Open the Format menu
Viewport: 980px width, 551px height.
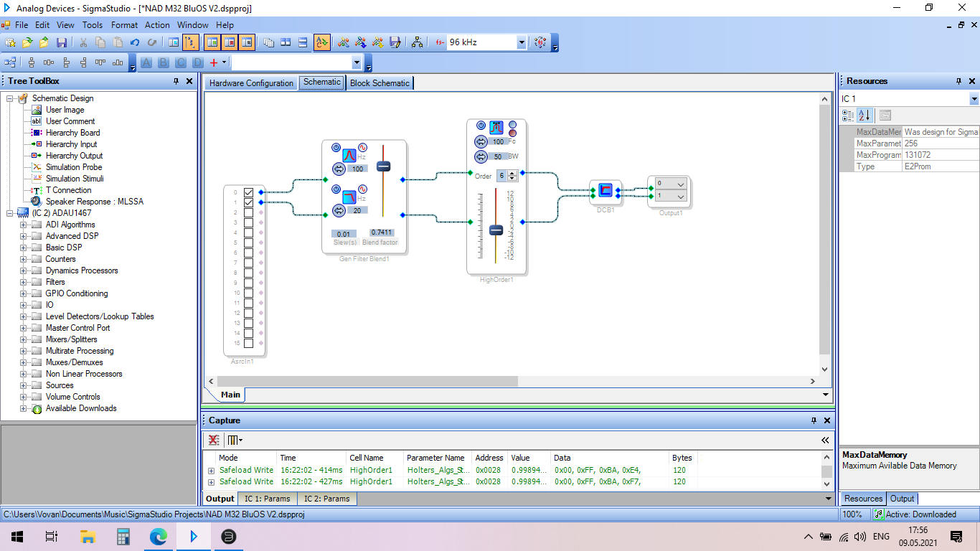[124, 24]
